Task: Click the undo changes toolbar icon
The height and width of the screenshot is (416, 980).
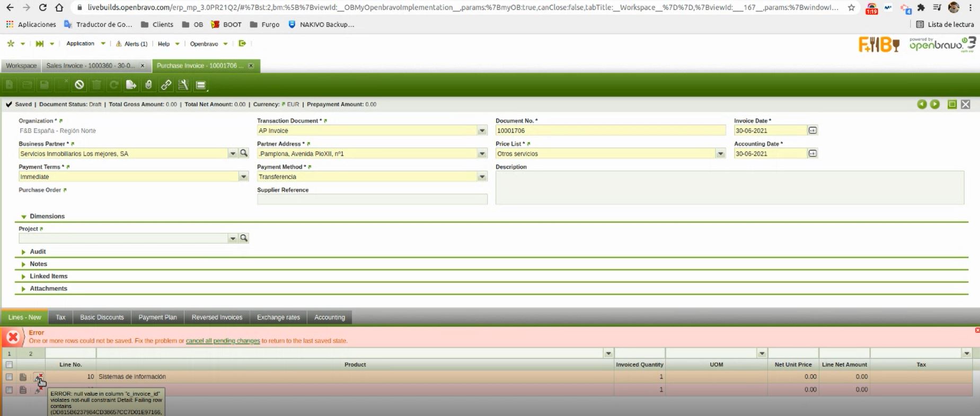Action: point(79,85)
